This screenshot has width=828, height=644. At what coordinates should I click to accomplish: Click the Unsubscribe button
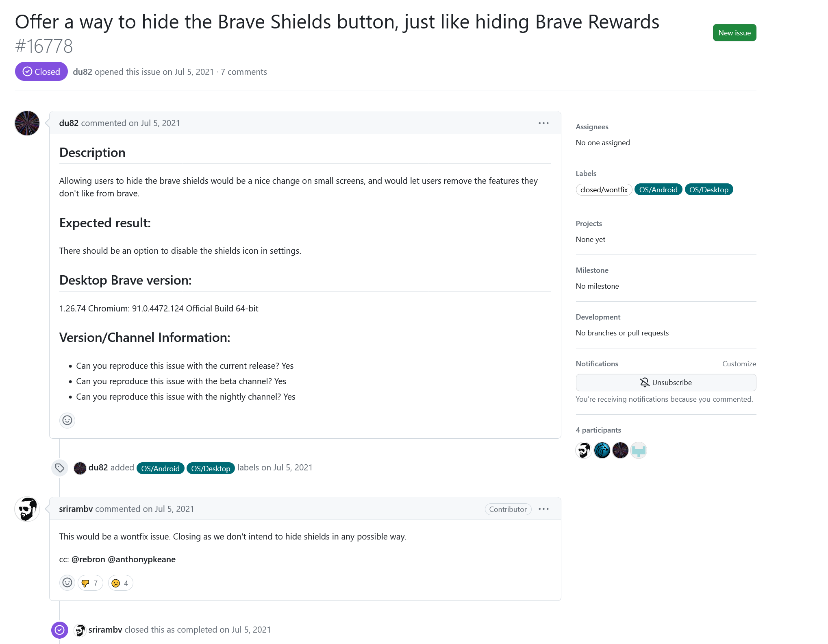coord(665,382)
